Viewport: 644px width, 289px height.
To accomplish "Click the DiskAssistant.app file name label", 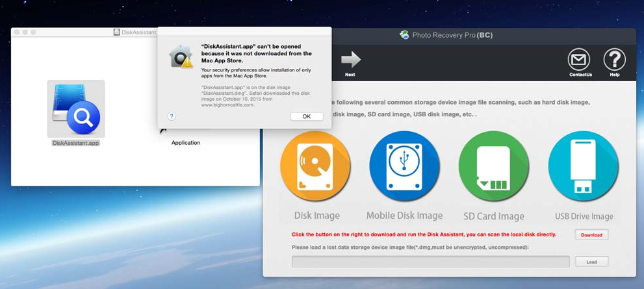I will tap(76, 144).
